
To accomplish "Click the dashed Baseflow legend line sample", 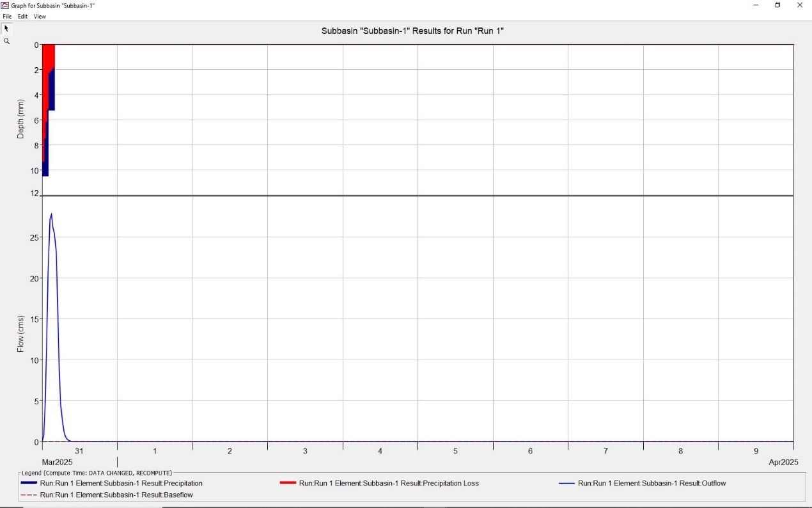I will click(29, 495).
